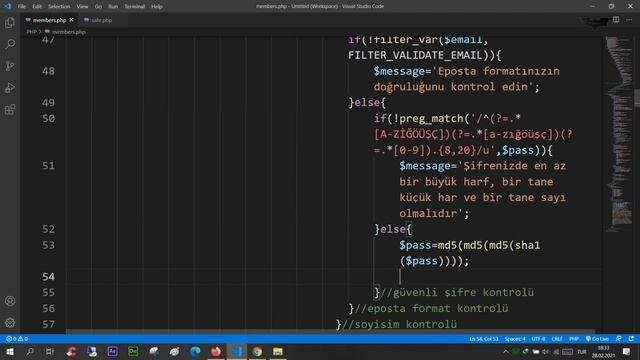Click the Split Editor icon
640x360 pixels.
[616, 20]
